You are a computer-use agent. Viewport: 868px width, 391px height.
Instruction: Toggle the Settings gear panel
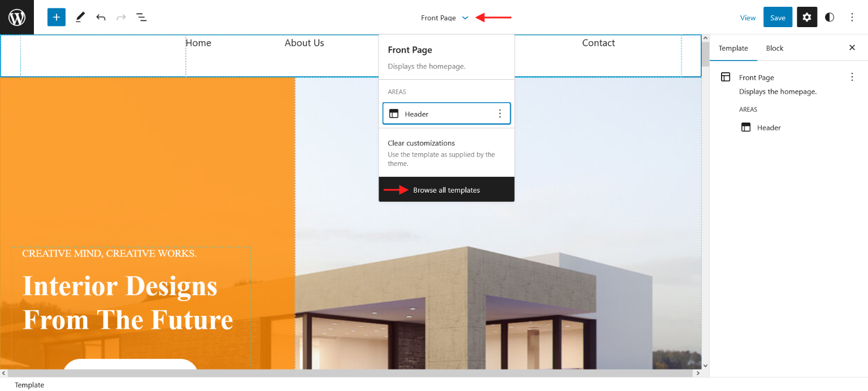807,18
